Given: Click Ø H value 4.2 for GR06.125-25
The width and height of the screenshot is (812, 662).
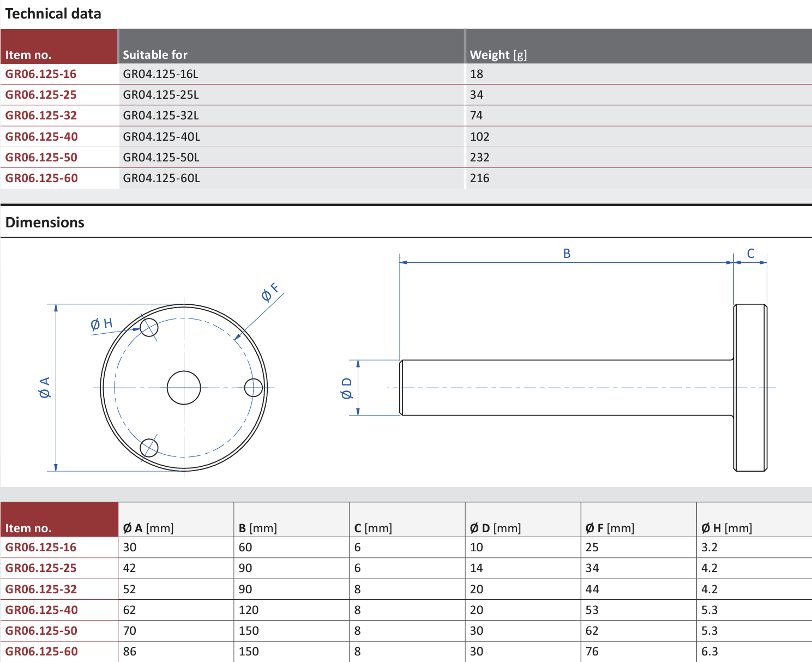Looking at the screenshot, I should pyautogui.click(x=709, y=568).
